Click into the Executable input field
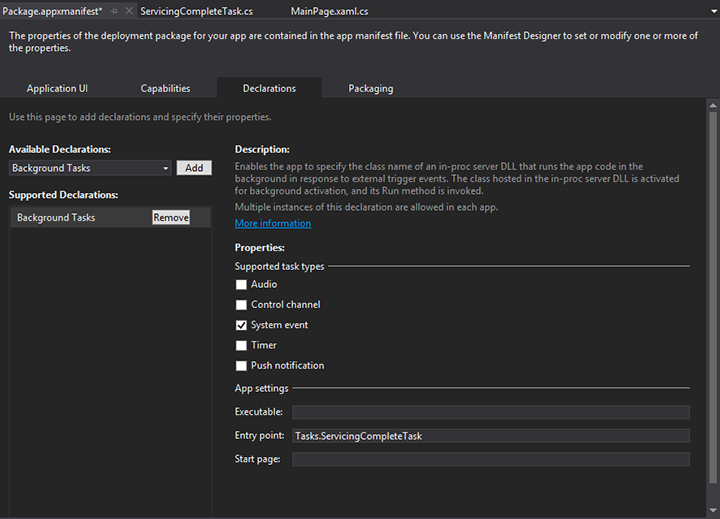Screen dimensions: 720x519 490,412
